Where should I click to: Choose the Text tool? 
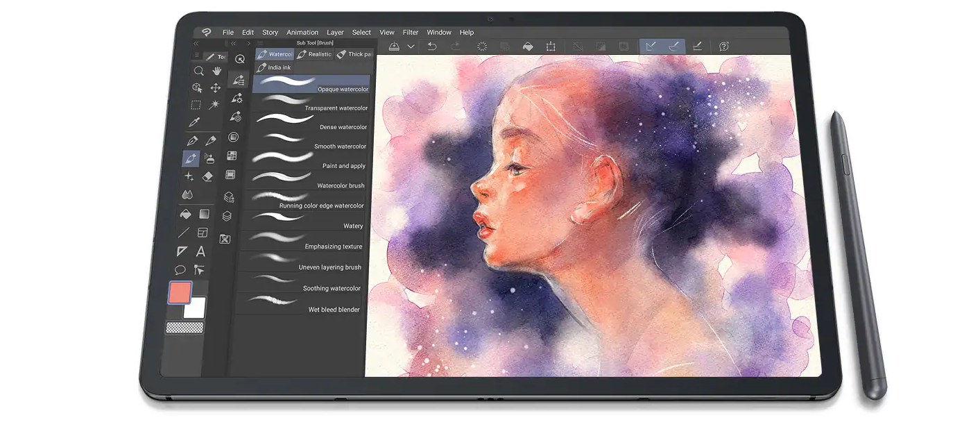click(x=200, y=251)
